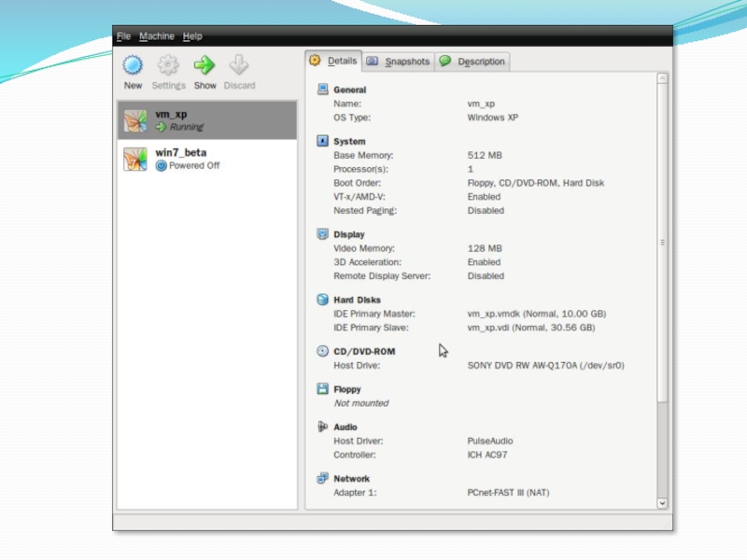Open the System section heading link

[349, 142]
